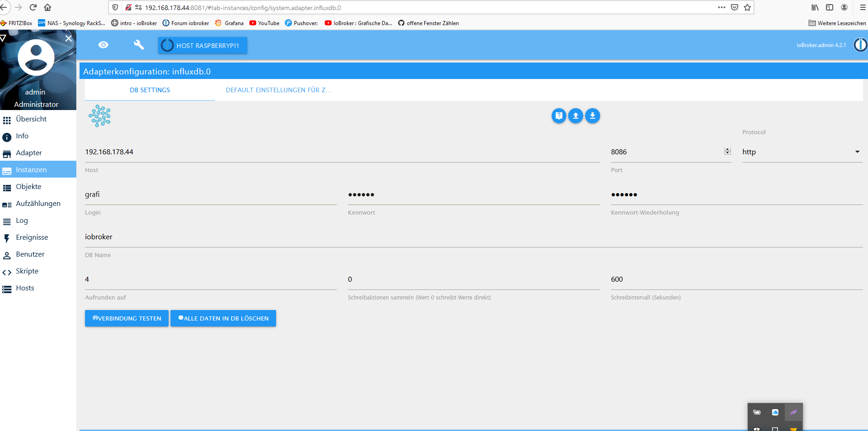This screenshot has width=868, height=431.
Task: Click the site permissions icon in address bar
Action: tap(138, 7)
